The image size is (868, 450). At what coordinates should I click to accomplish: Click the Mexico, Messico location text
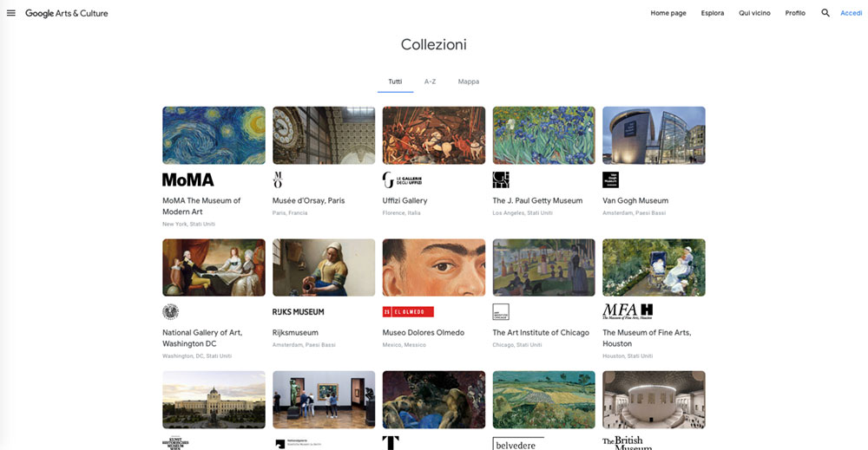[404, 345]
